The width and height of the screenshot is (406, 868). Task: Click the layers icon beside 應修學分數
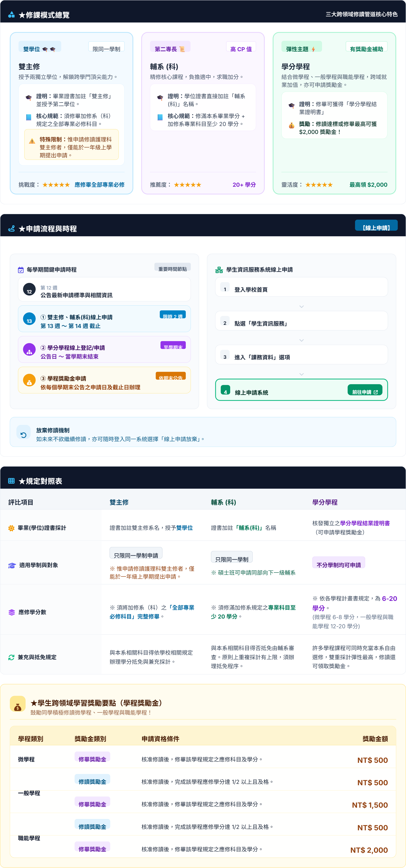[x=12, y=612]
